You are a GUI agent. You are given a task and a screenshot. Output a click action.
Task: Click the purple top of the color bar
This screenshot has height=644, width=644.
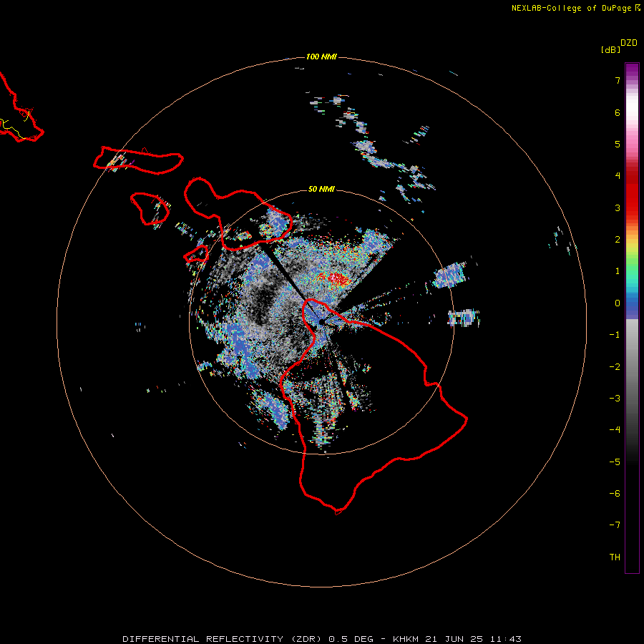pyautogui.click(x=632, y=69)
